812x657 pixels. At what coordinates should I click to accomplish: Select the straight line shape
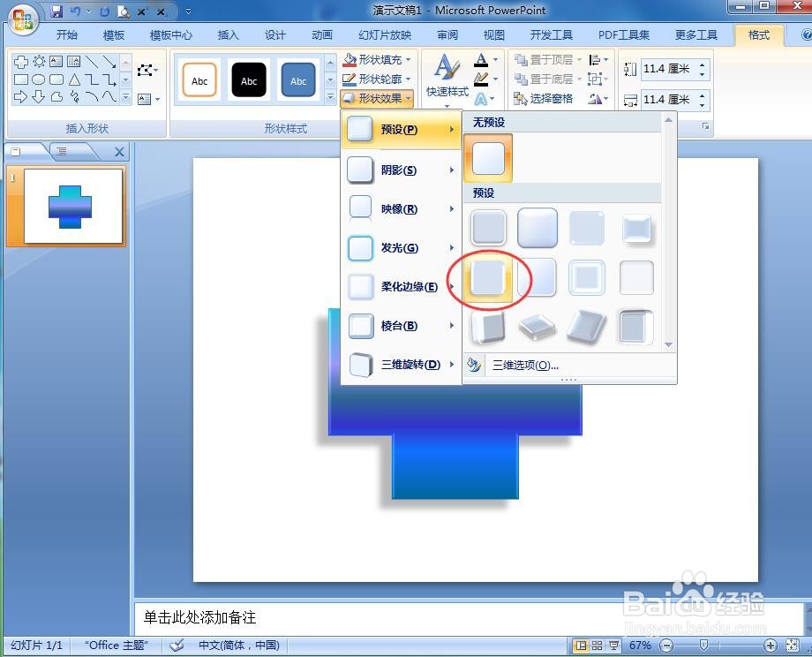coord(92,62)
